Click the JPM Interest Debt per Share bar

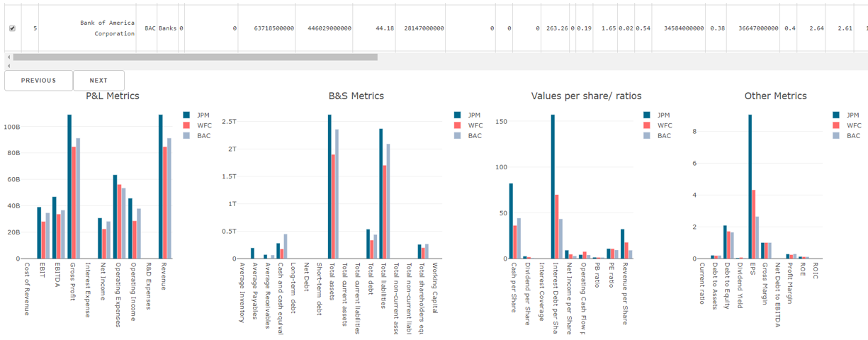click(x=553, y=186)
